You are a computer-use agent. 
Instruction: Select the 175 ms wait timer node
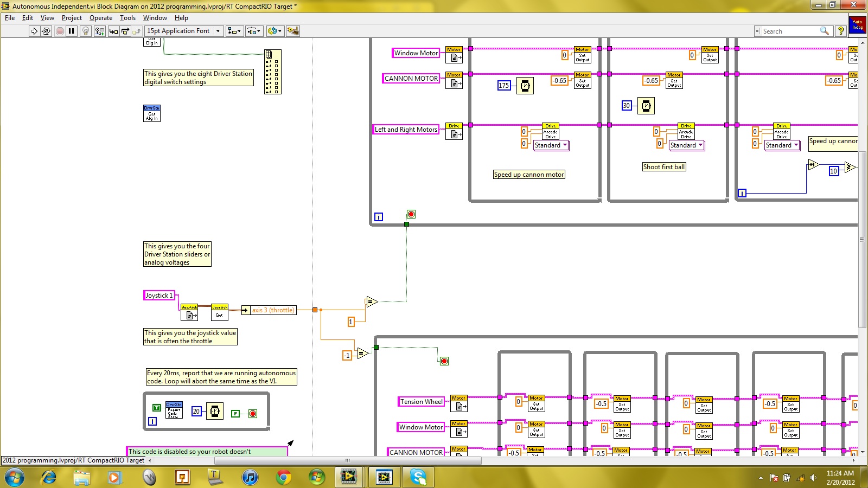pyautogui.click(x=525, y=86)
